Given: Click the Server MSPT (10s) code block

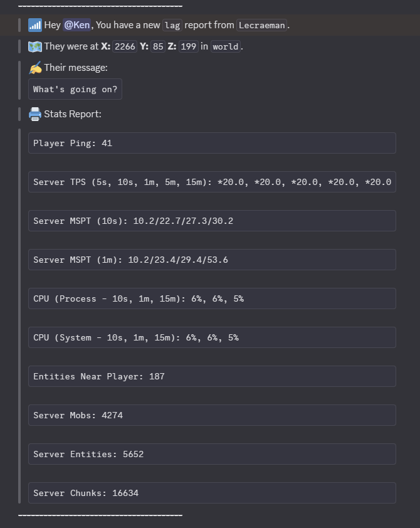Looking at the screenshot, I should coord(212,221).
